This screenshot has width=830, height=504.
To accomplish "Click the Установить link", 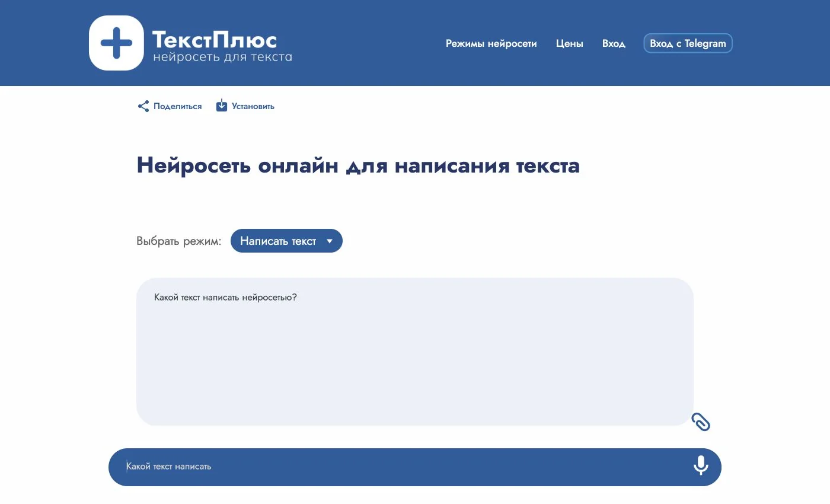I will tap(253, 107).
